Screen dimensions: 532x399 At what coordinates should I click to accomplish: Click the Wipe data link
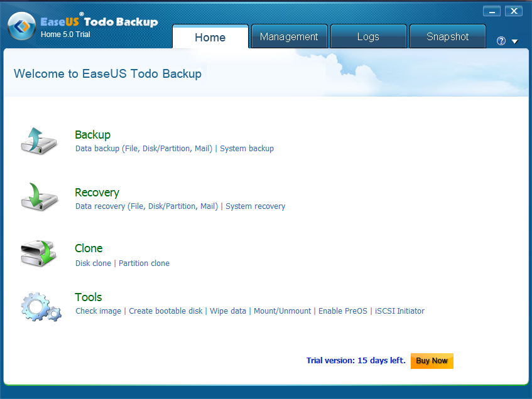228,311
